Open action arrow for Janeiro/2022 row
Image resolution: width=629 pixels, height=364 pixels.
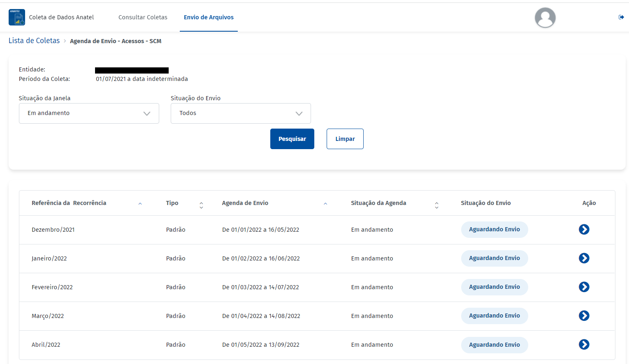click(584, 258)
